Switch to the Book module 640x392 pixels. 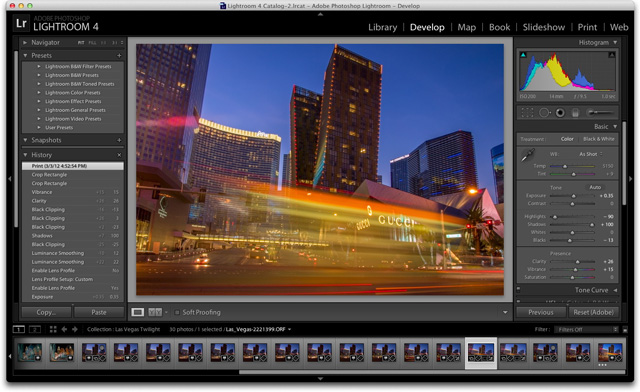point(500,27)
